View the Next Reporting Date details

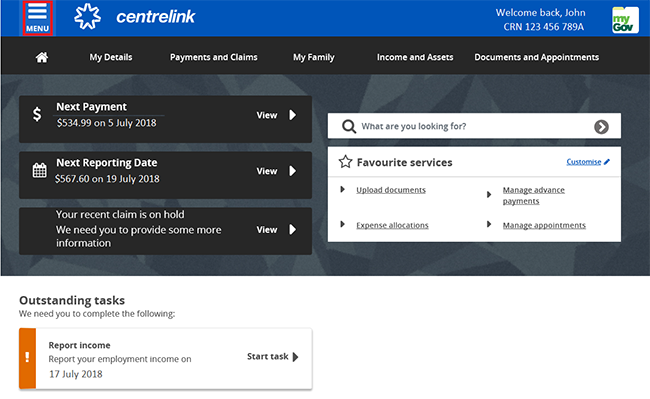267,171
